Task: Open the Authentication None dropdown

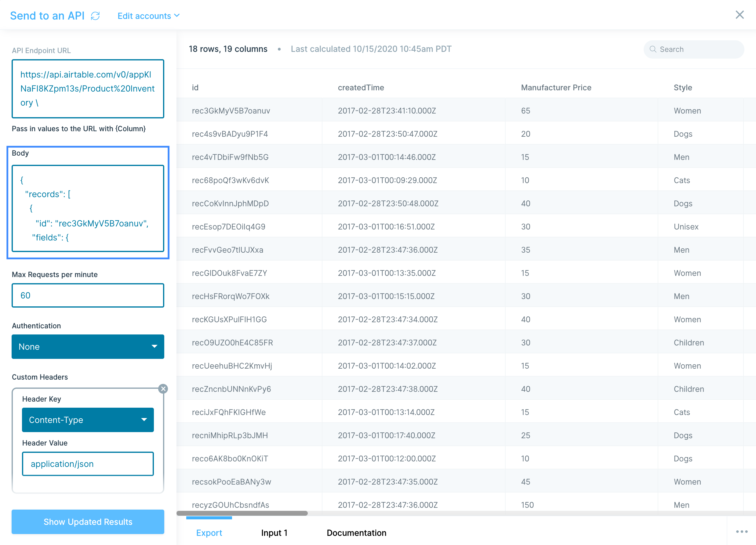Action: coord(88,346)
